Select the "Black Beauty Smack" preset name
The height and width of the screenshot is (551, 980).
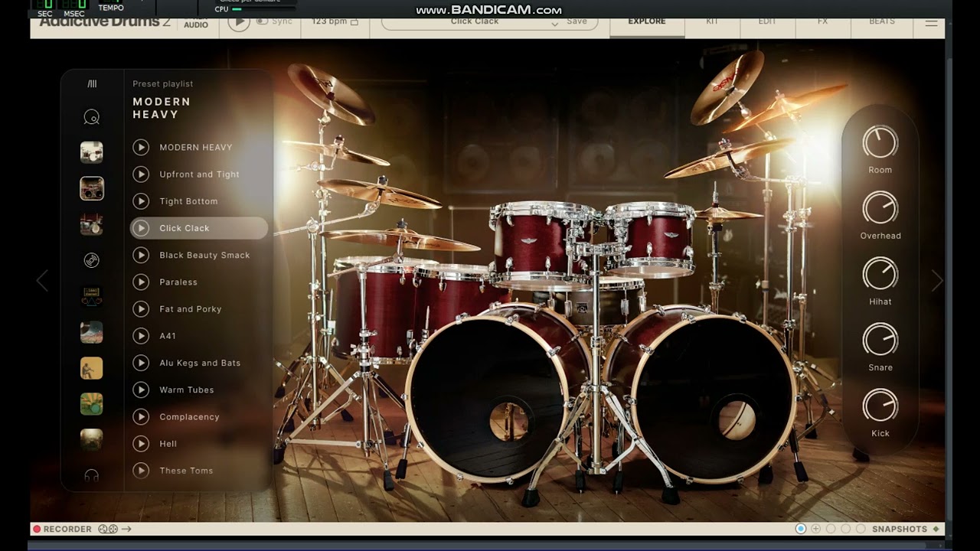(204, 255)
